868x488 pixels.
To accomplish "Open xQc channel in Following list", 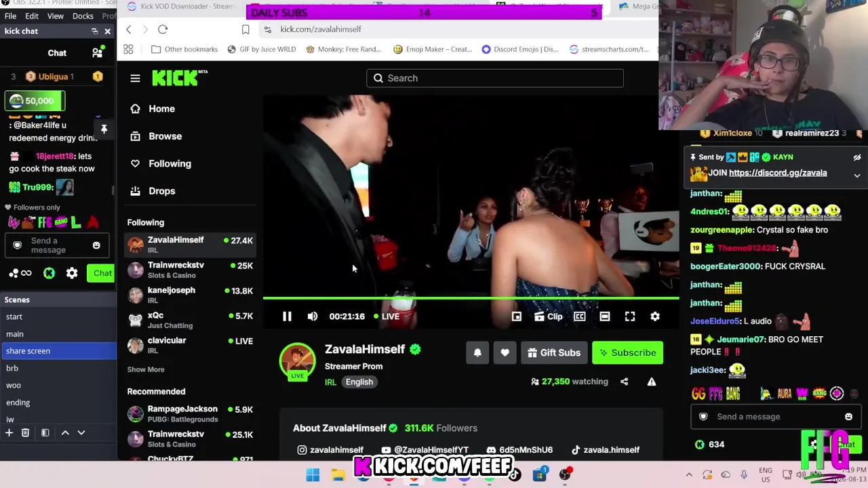I will [190, 320].
